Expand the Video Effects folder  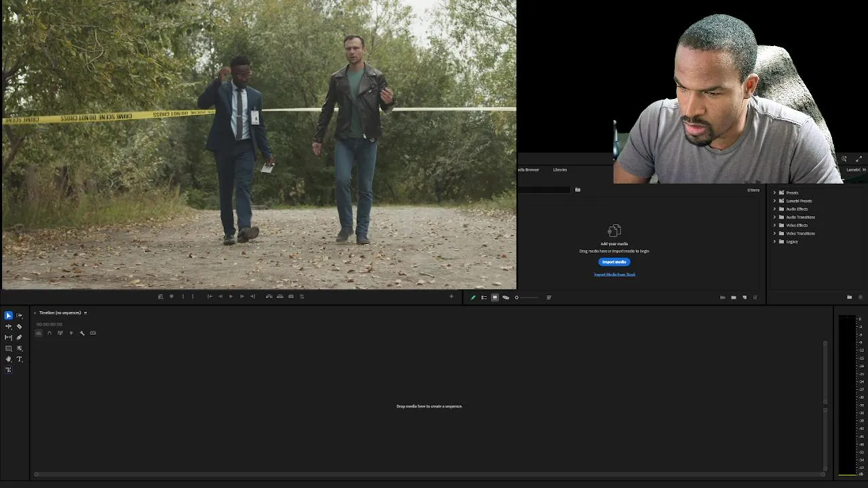774,225
